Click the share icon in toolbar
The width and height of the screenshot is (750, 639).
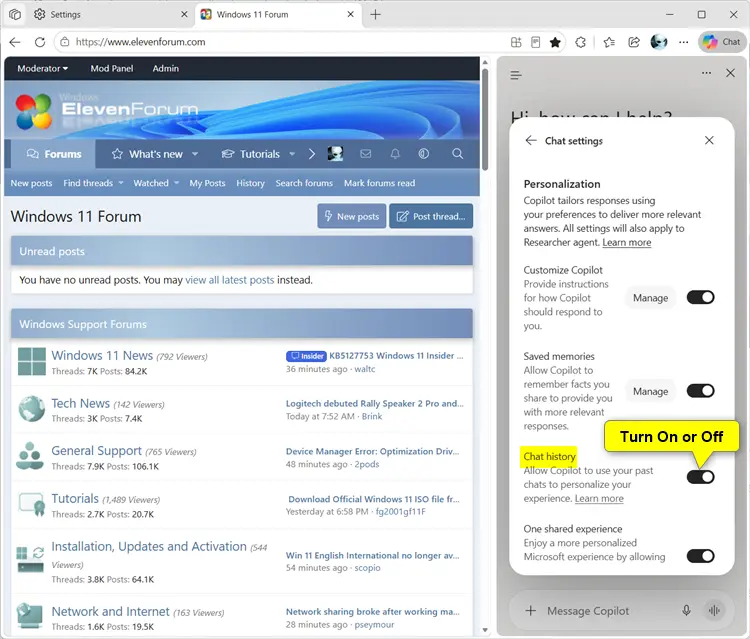coord(634,42)
